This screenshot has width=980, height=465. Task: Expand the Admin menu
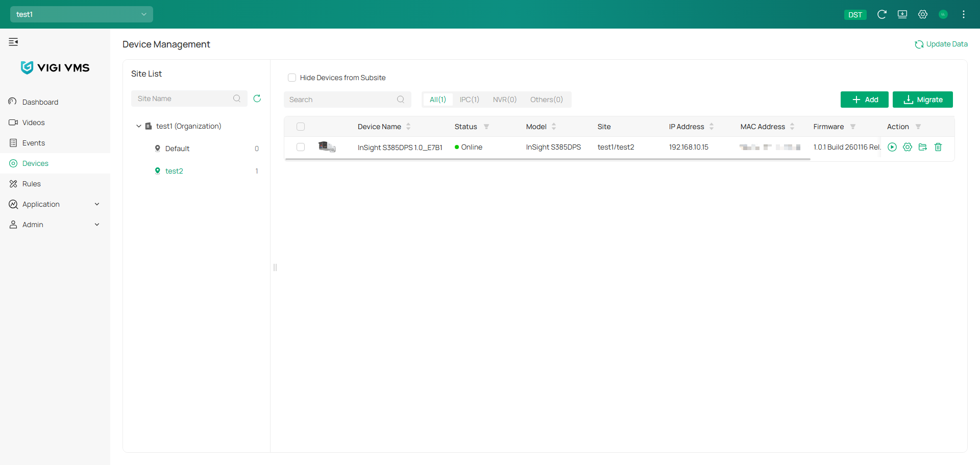point(55,225)
